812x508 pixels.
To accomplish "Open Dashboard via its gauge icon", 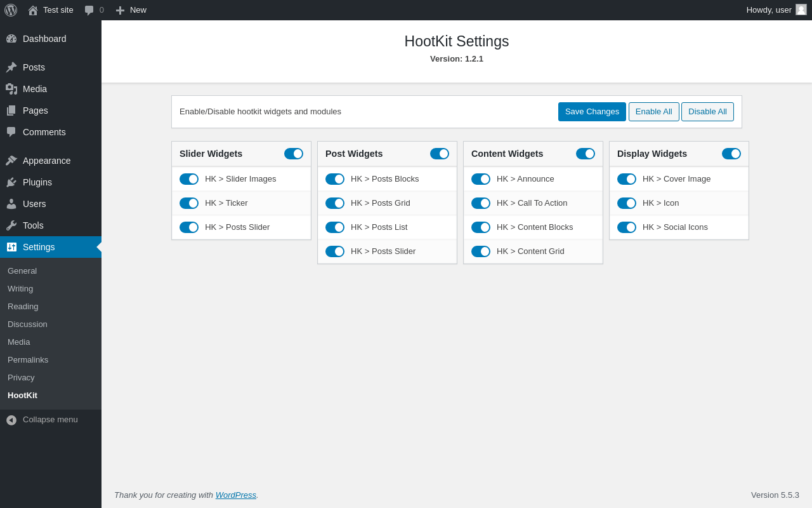I will 11,39.
